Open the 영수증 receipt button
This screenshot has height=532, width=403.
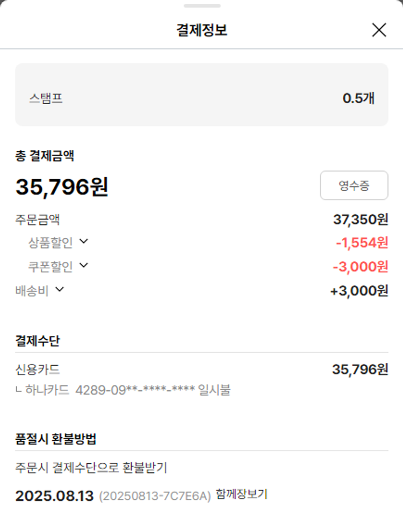(x=354, y=186)
